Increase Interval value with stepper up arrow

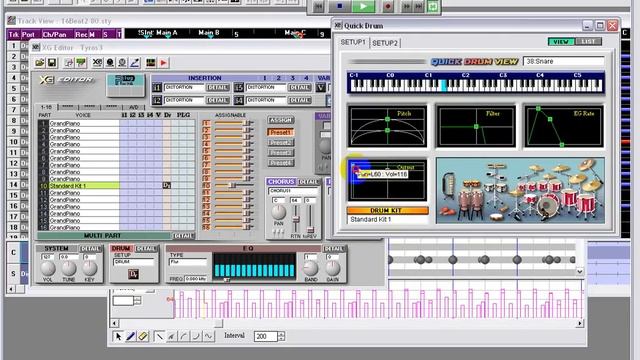click(281, 334)
